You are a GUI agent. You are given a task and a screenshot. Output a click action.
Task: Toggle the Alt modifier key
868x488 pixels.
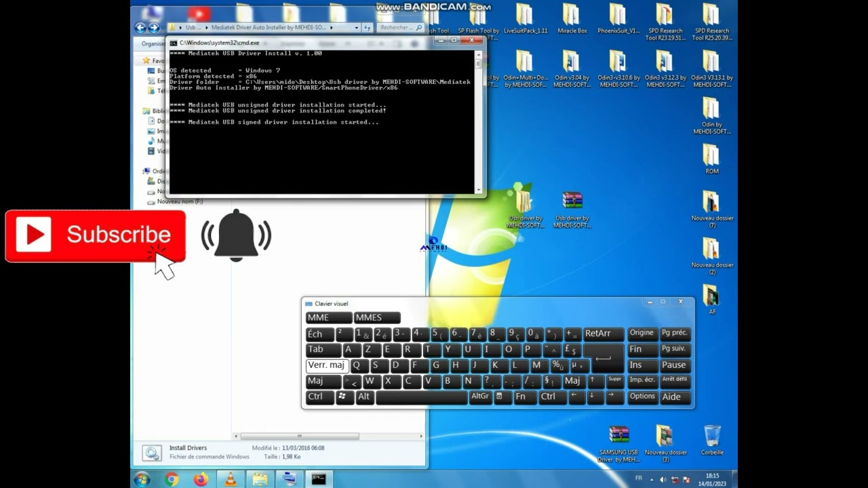(364, 397)
